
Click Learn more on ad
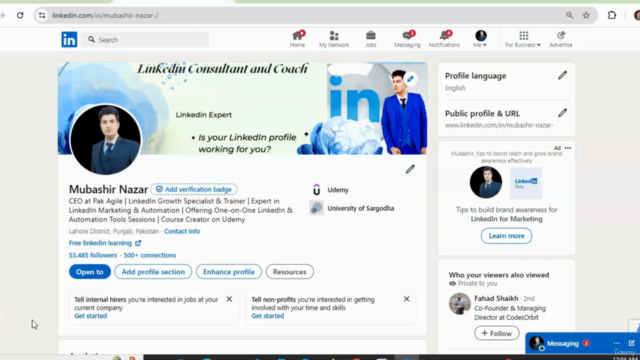click(506, 236)
